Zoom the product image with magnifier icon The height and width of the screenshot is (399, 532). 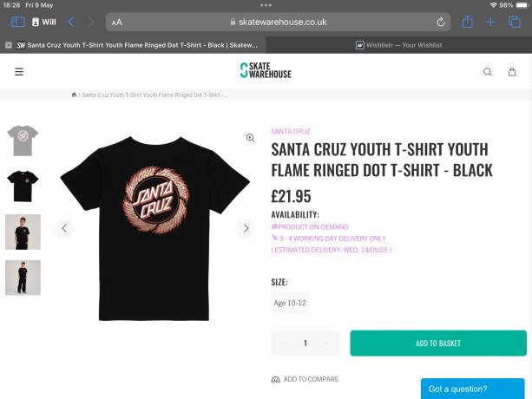coord(250,138)
